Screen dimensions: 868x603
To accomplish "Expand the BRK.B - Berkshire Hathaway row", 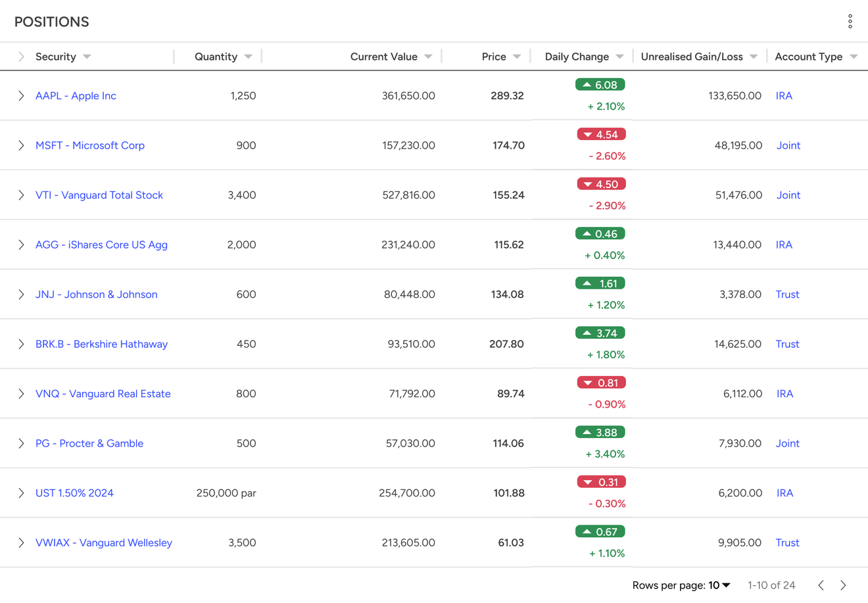I will click(21, 344).
